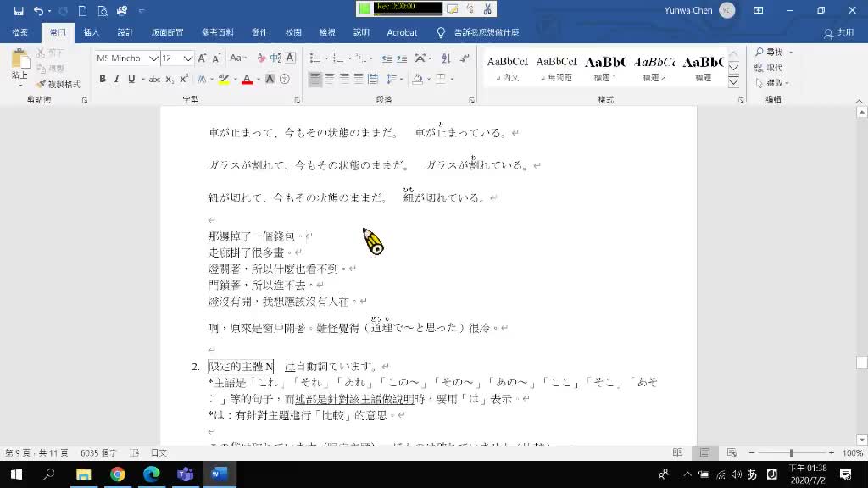Switch to the 參考資料 (References) tab
This screenshot has height=488, width=868.
coord(218,33)
